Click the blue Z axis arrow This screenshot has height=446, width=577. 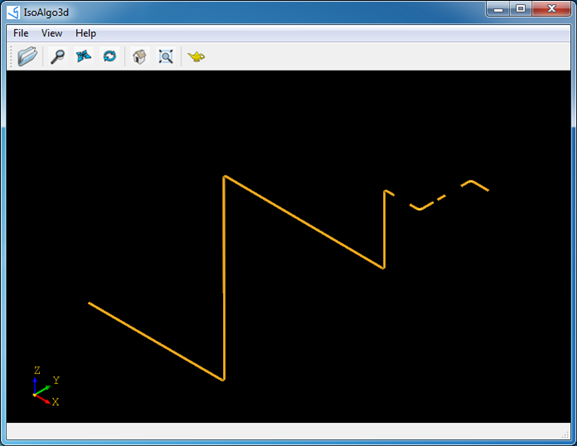(35, 385)
